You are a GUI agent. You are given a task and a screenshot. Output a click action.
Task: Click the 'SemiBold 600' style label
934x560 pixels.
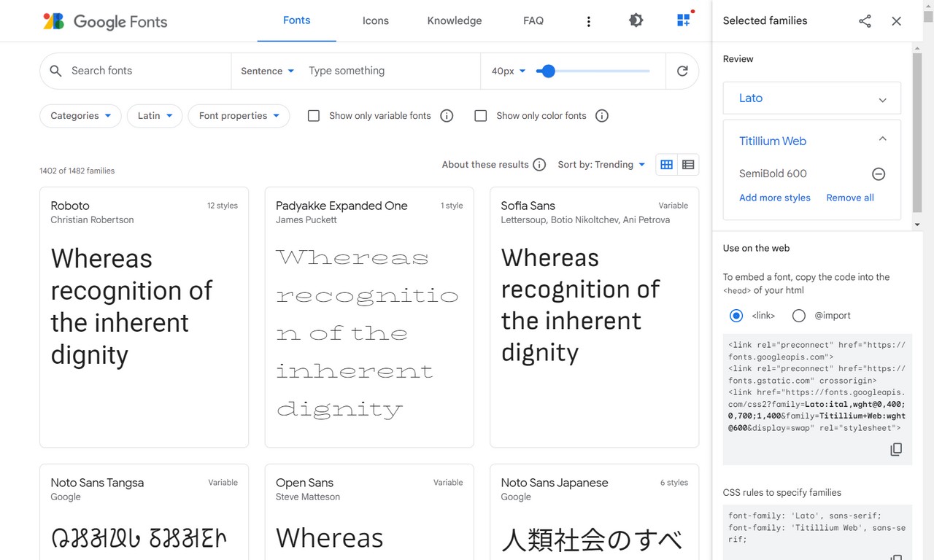click(773, 174)
